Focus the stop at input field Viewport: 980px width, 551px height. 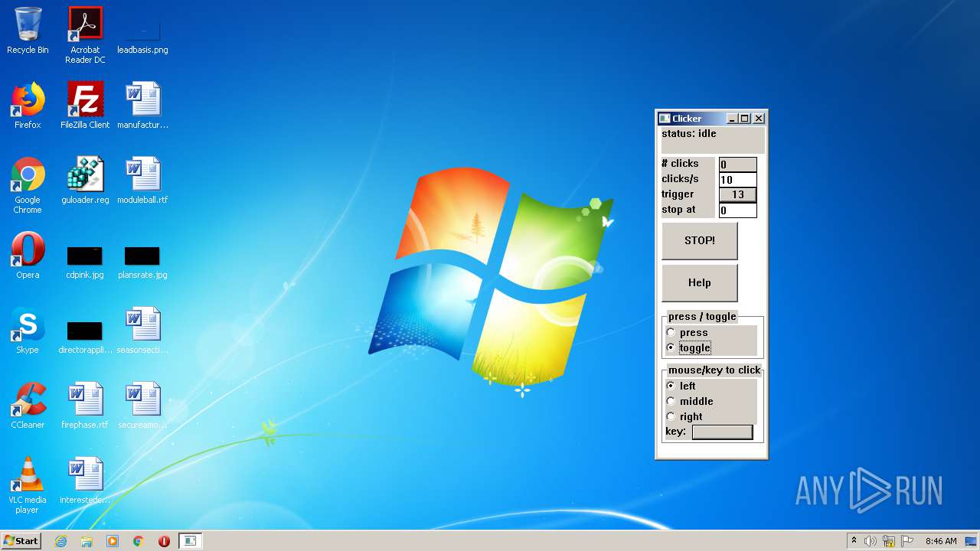[738, 210]
